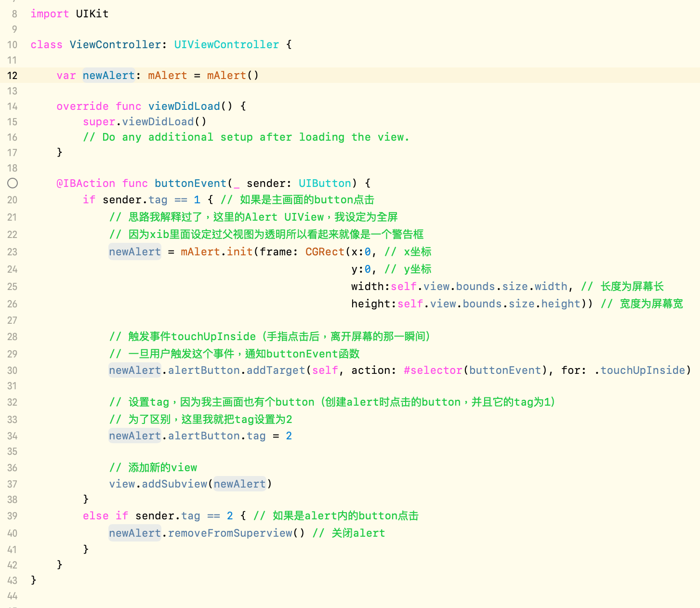The image size is (700, 608).
Task: Click 'height:self.view.bounds.size.height' on line 26
Action: 465,304
